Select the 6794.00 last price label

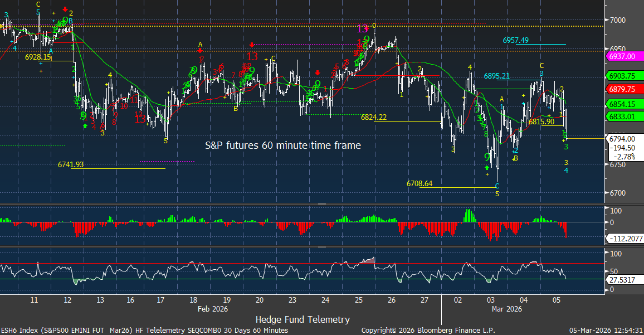(622, 138)
